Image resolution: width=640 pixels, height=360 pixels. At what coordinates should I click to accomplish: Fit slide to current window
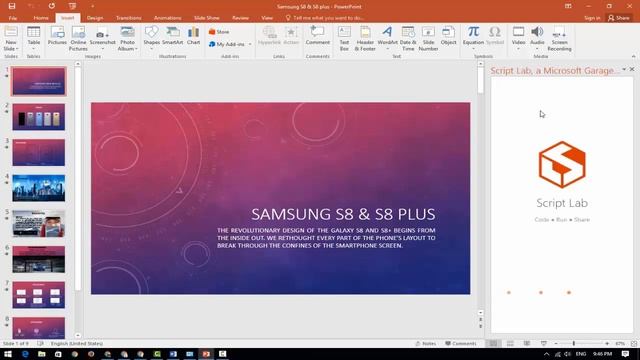pos(634,344)
